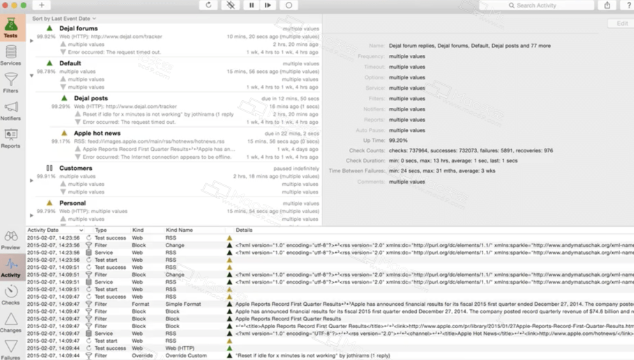The height and width of the screenshot is (360, 634).
Task: Click the Time Between Failures value
Action: [442, 171]
